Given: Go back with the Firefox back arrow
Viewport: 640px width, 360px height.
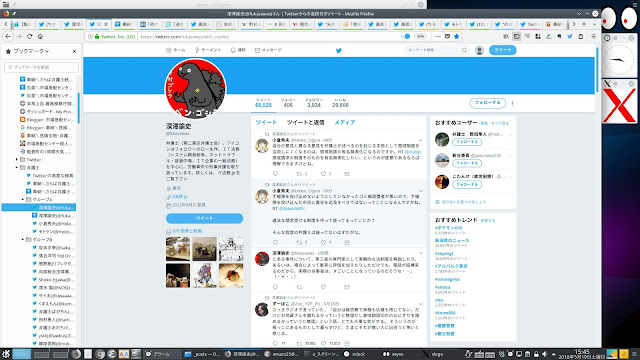Looking at the screenshot, I should [8, 36].
